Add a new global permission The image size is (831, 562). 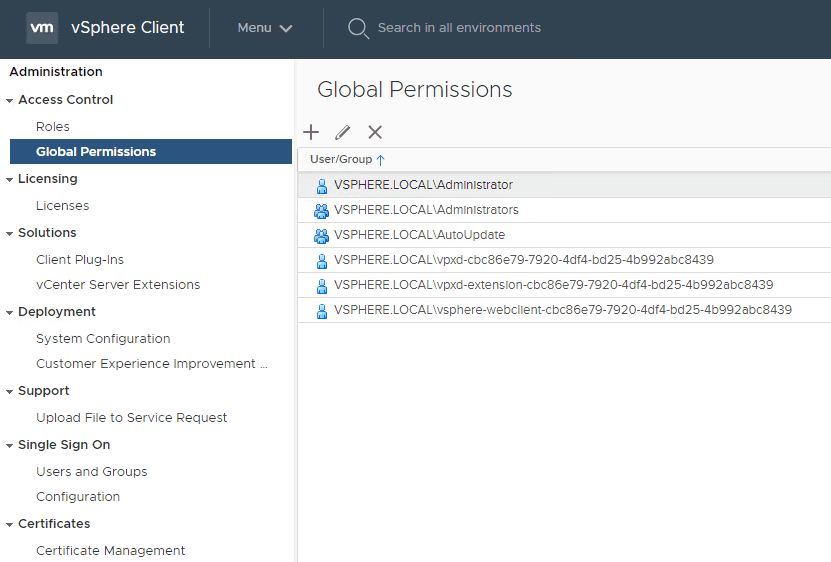pos(311,132)
